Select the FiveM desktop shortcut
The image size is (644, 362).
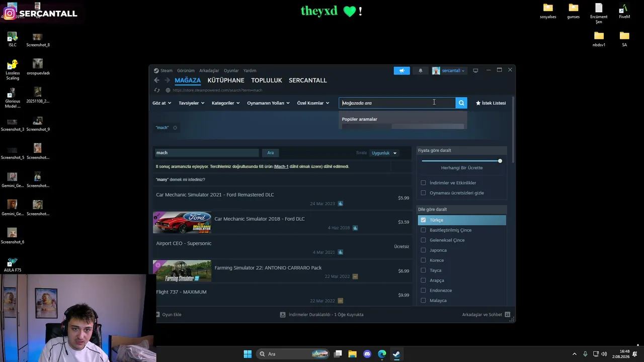(624, 11)
